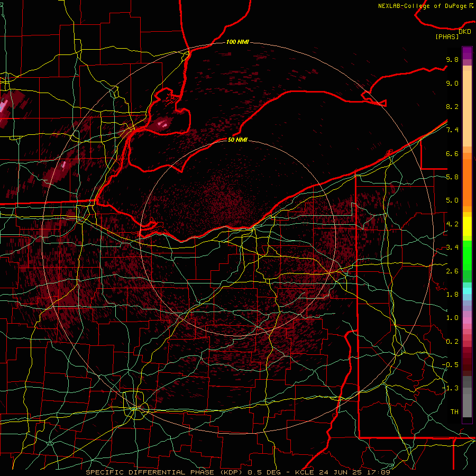The height and width of the screenshot is (476, 476).
Task: Pick the orange band of the color bar
Action: (x=467, y=182)
